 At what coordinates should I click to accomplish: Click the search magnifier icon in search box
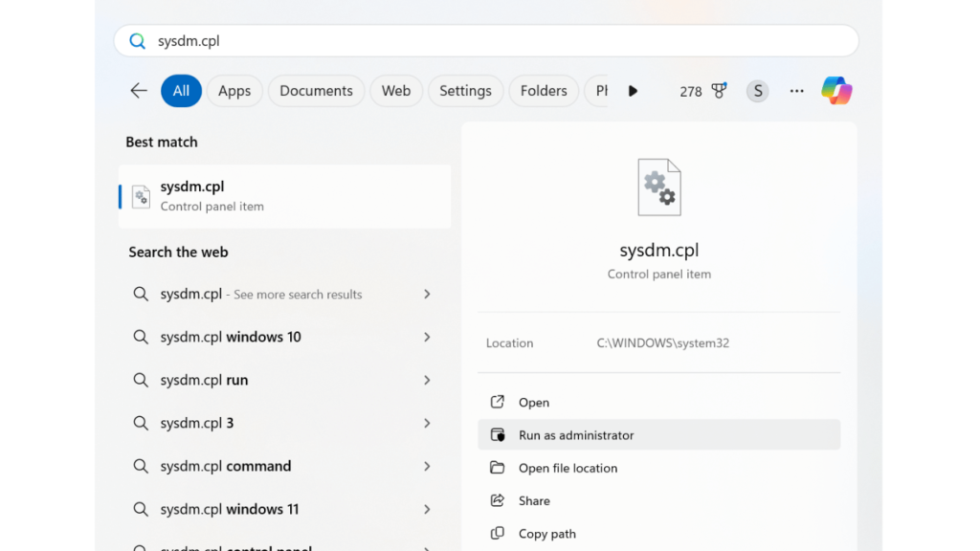pyautogui.click(x=138, y=41)
